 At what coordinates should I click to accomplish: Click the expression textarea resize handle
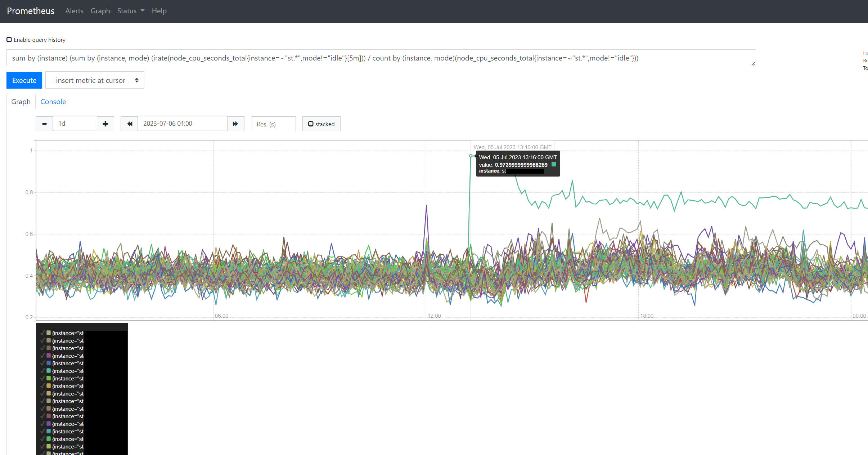click(x=753, y=63)
